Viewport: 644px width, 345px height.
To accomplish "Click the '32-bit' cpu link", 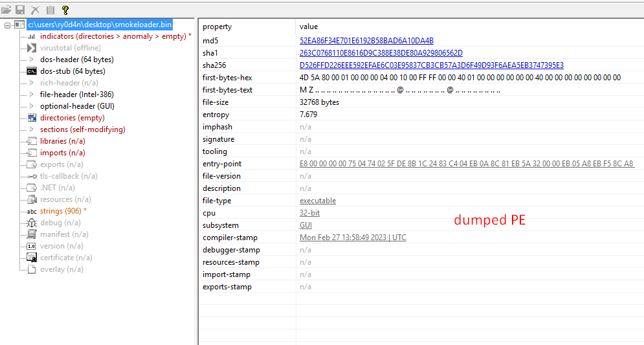I will click(x=309, y=213).
